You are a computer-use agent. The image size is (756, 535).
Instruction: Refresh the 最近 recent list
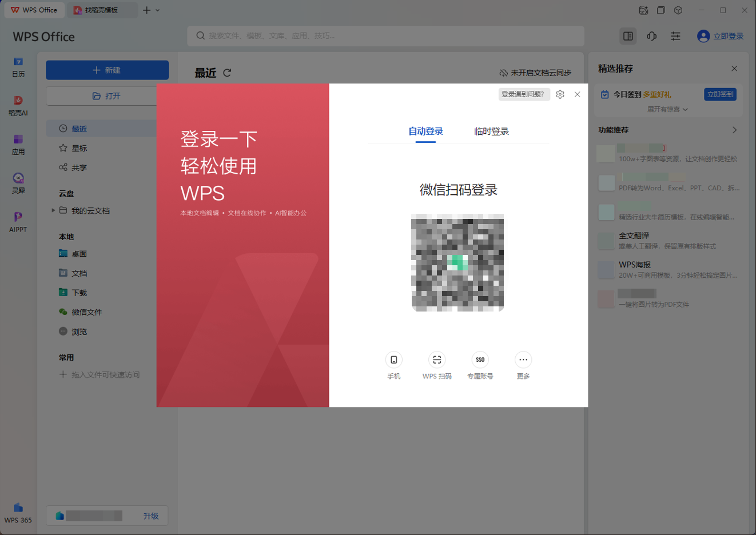tap(227, 73)
